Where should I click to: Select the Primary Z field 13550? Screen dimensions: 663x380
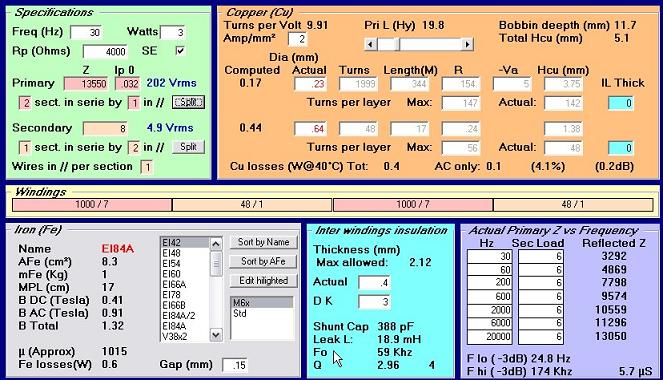point(85,84)
